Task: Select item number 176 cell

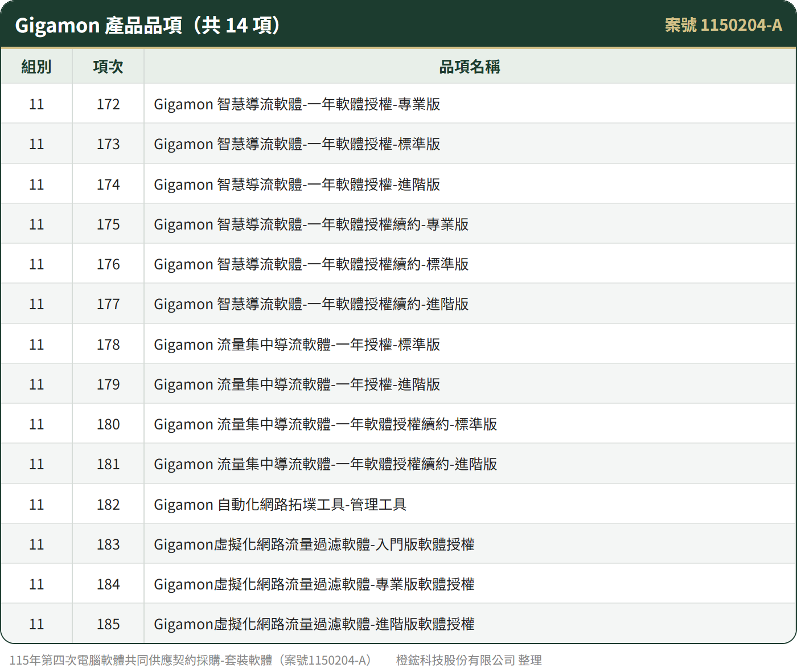Action: tap(108, 264)
